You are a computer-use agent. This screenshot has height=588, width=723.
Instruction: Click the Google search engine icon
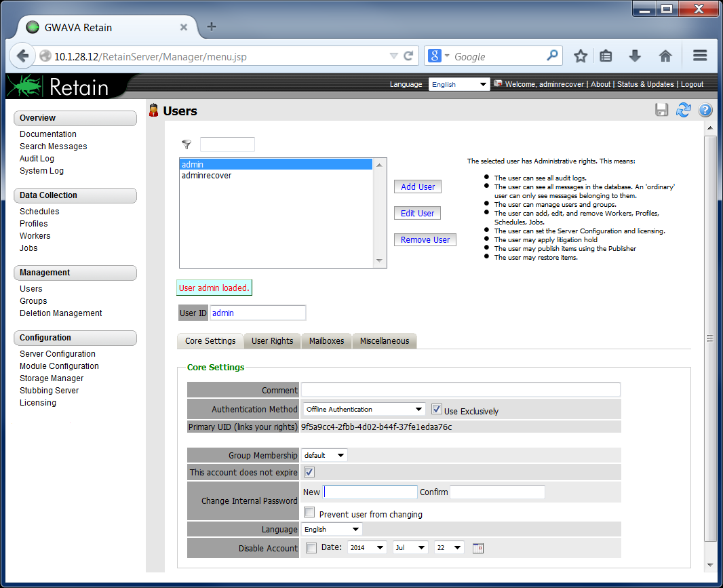pyautogui.click(x=434, y=56)
